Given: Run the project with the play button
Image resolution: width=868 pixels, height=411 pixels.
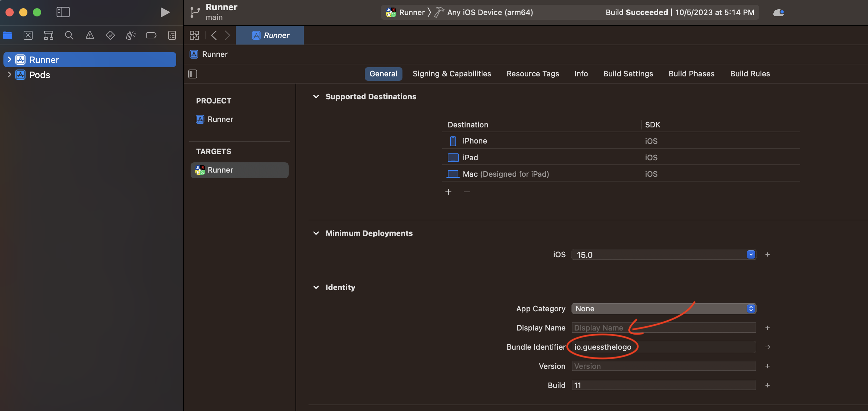Looking at the screenshot, I should click(165, 12).
